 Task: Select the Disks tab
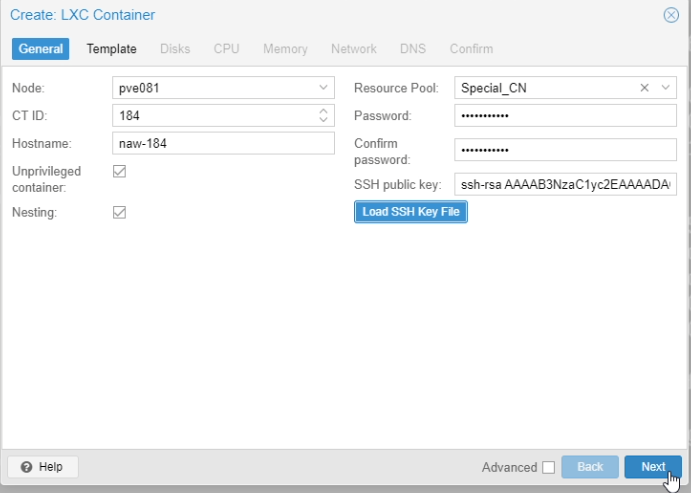175,49
